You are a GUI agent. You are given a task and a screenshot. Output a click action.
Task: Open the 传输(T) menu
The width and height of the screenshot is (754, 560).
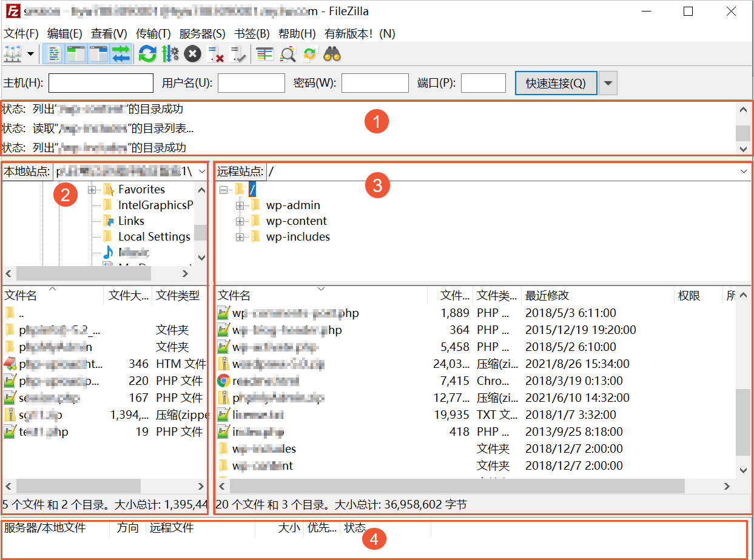tap(153, 34)
